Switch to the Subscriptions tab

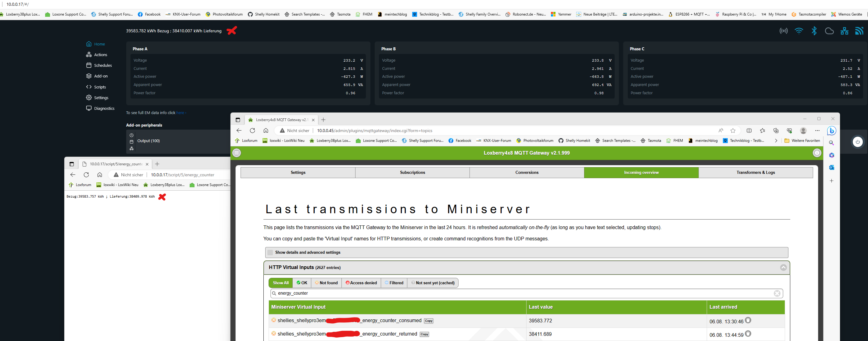point(412,173)
